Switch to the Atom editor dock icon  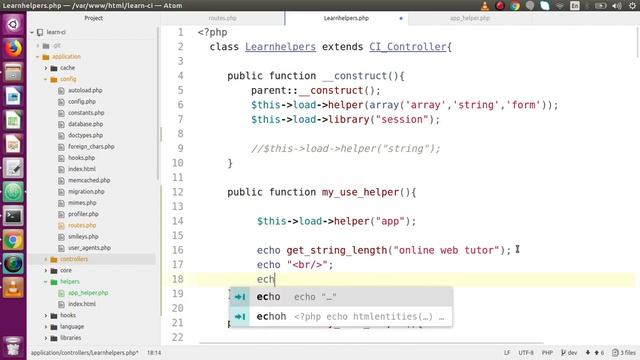coord(13,192)
